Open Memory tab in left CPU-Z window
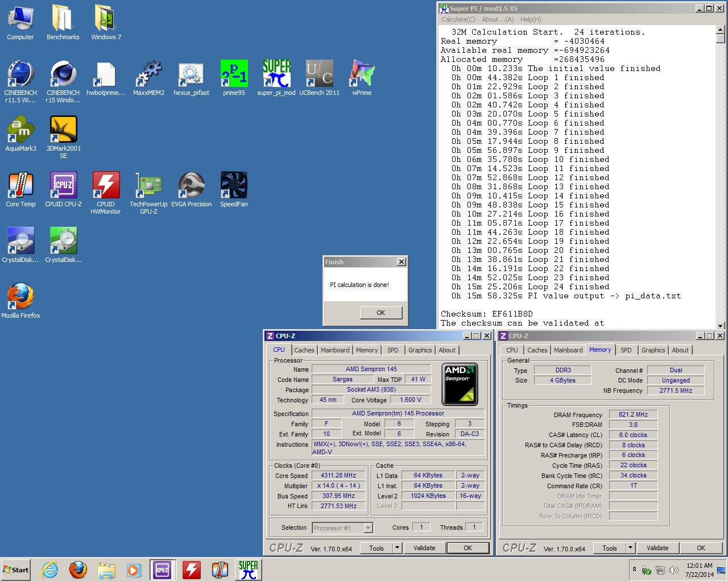Viewport: 728px width, 582px height. point(367,350)
